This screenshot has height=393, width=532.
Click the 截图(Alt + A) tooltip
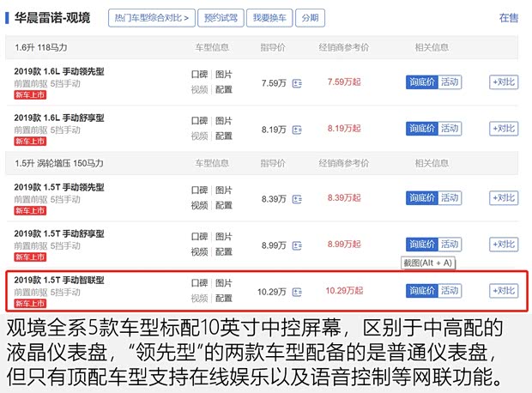click(428, 263)
